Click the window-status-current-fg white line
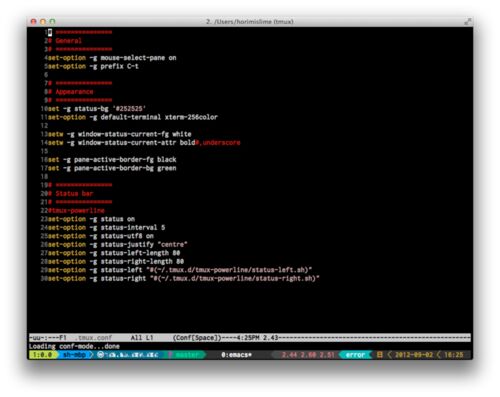 pos(120,134)
